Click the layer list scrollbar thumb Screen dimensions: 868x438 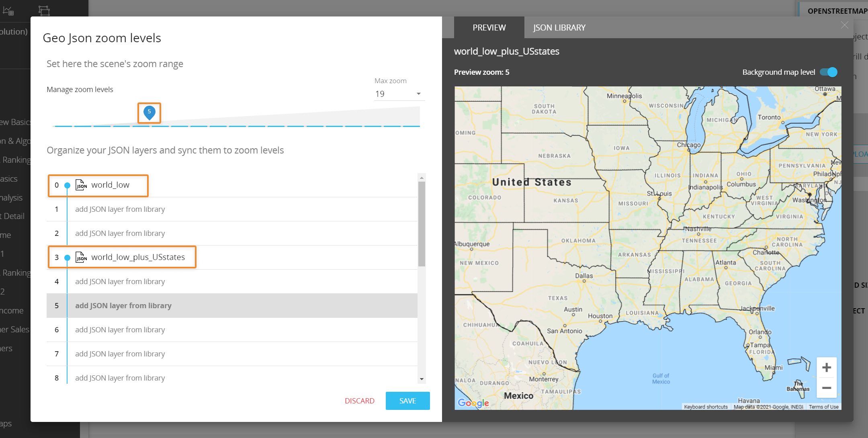coord(422,224)
